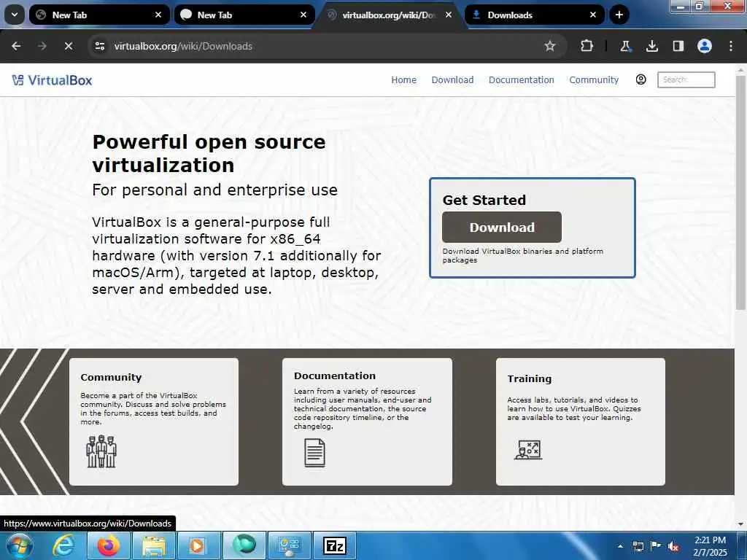Open the Download navigation link
Image resolution: width=747 pixels, height=560 pixels.
coord(452,80)
